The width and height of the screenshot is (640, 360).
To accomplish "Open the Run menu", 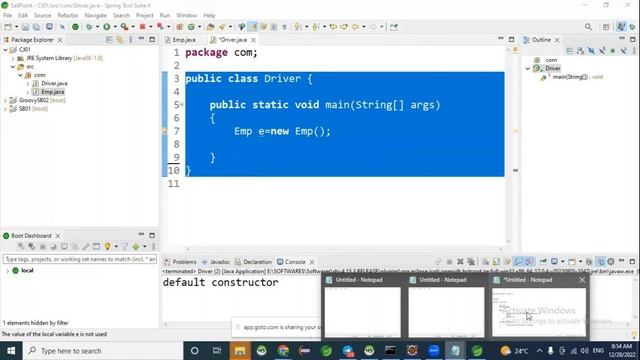I will click(165, 15).
